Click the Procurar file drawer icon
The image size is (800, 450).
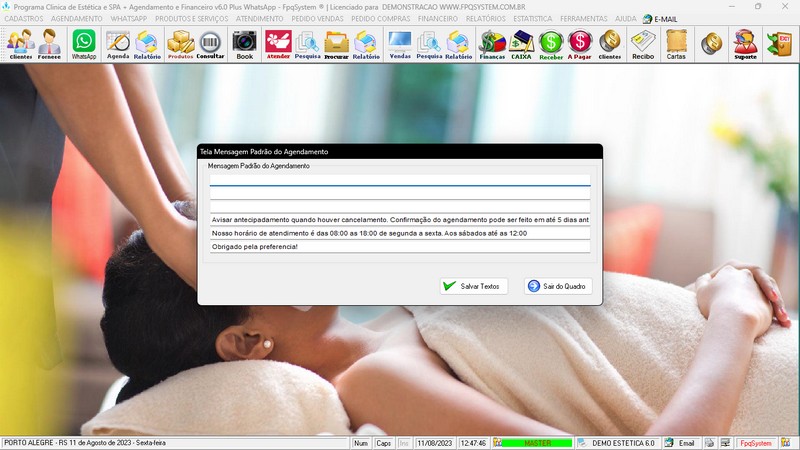tap(336, 44)
